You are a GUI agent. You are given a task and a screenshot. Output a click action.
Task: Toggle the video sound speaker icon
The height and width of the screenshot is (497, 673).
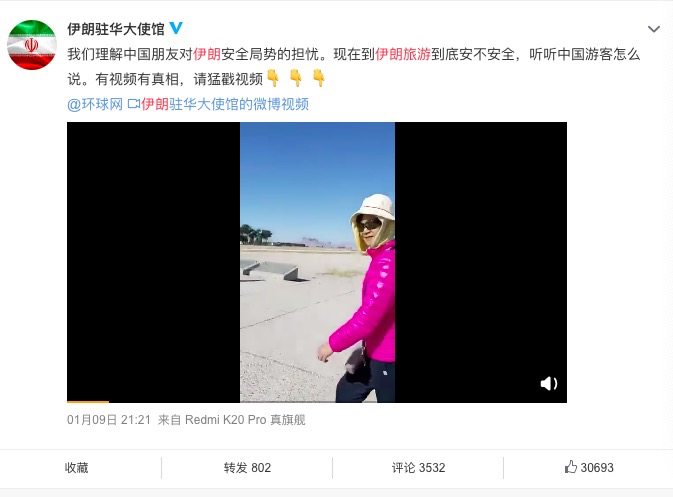point(549,383)
